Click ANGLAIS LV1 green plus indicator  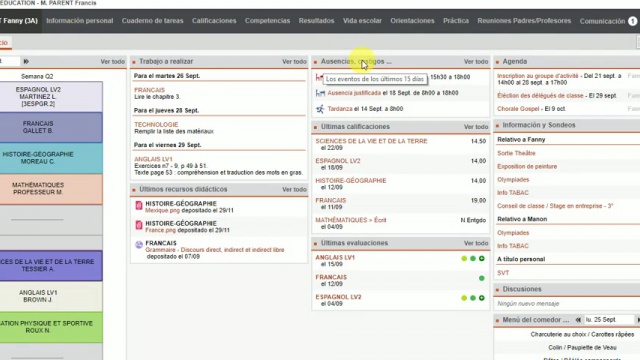(x=482, y=258)
